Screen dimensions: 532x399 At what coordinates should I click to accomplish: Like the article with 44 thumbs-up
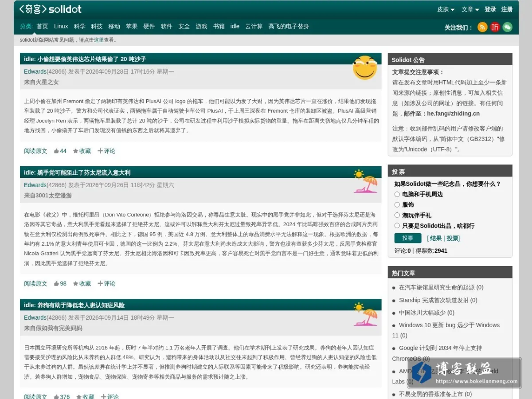60,151
